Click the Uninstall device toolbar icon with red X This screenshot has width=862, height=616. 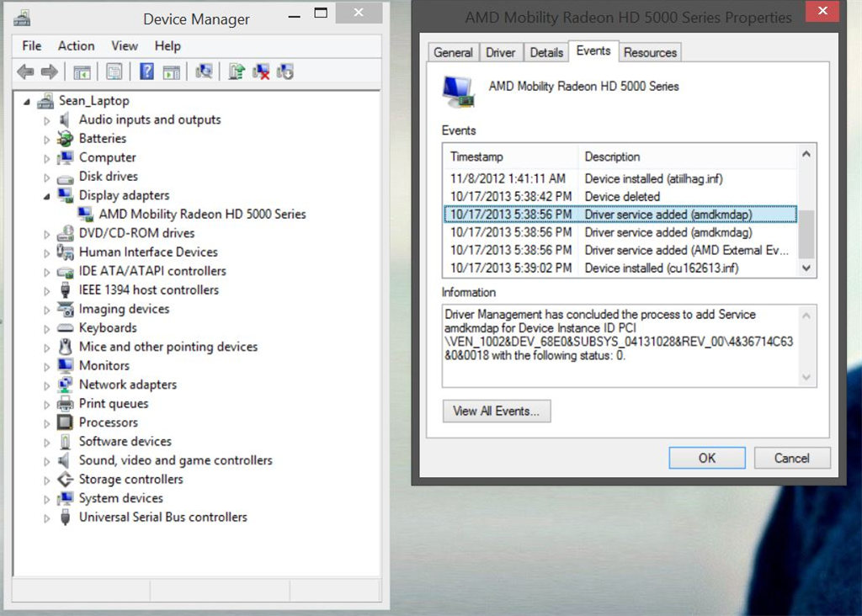(261, 72)
